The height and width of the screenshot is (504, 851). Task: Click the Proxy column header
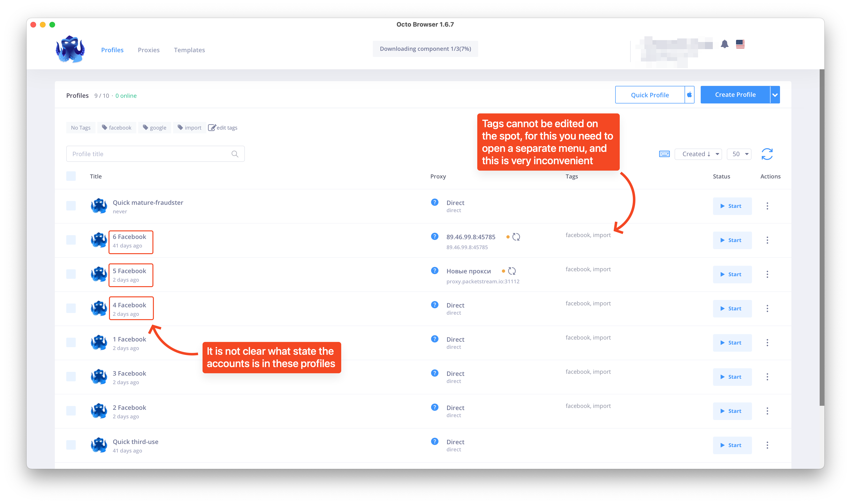tap(438, 176)
